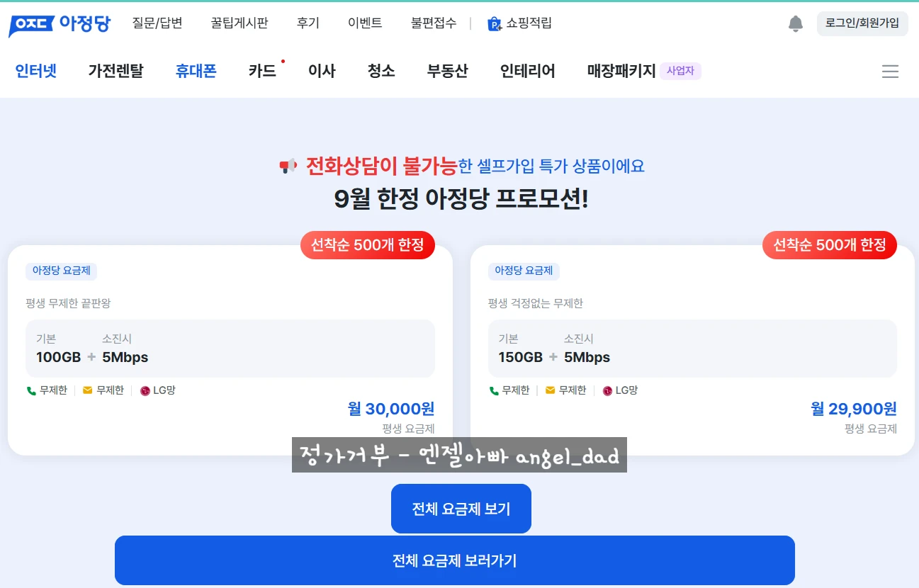The height and width of the screenshot is (588, 919).
Task: Select the 청소 category tab
Action: click(381, 71)
